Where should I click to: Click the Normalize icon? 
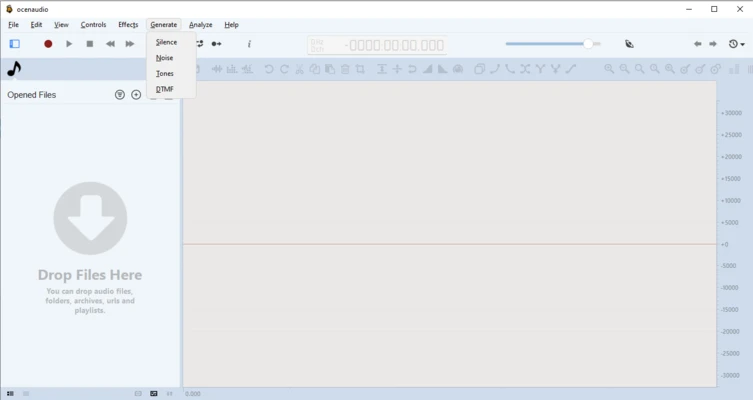[x=382, y=69]
